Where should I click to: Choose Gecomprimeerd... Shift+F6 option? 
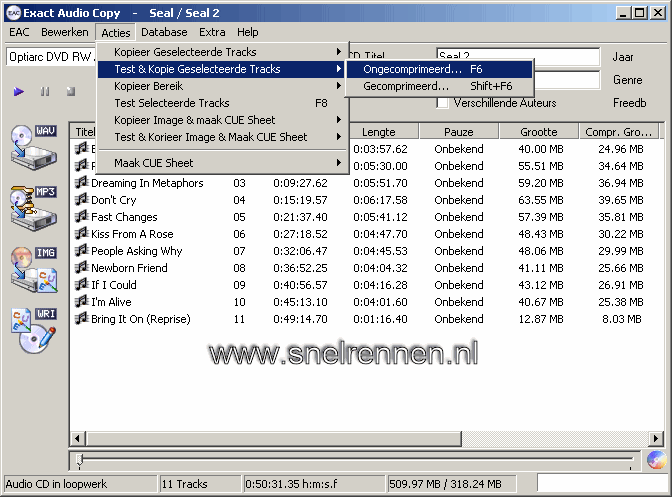point(439,86)
